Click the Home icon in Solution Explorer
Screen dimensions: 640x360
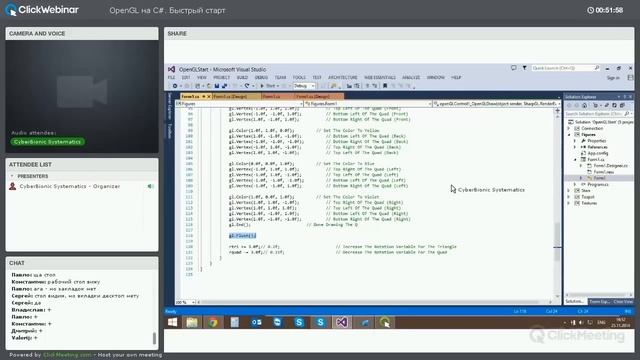tap(584, 105)
